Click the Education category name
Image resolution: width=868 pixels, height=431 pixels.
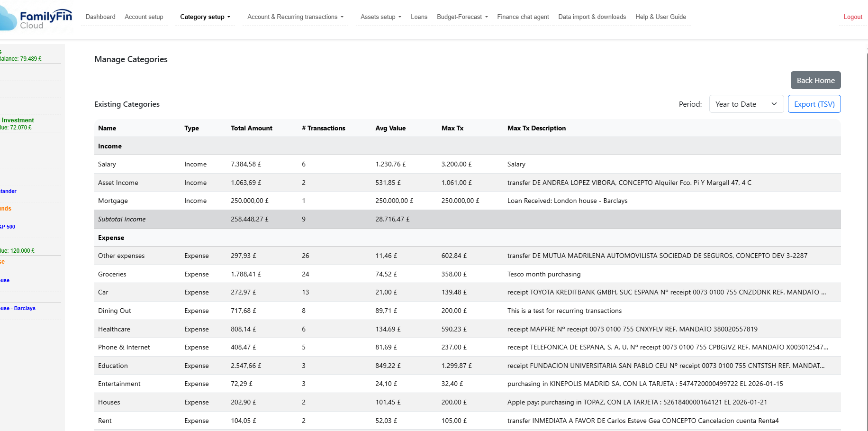113,366
